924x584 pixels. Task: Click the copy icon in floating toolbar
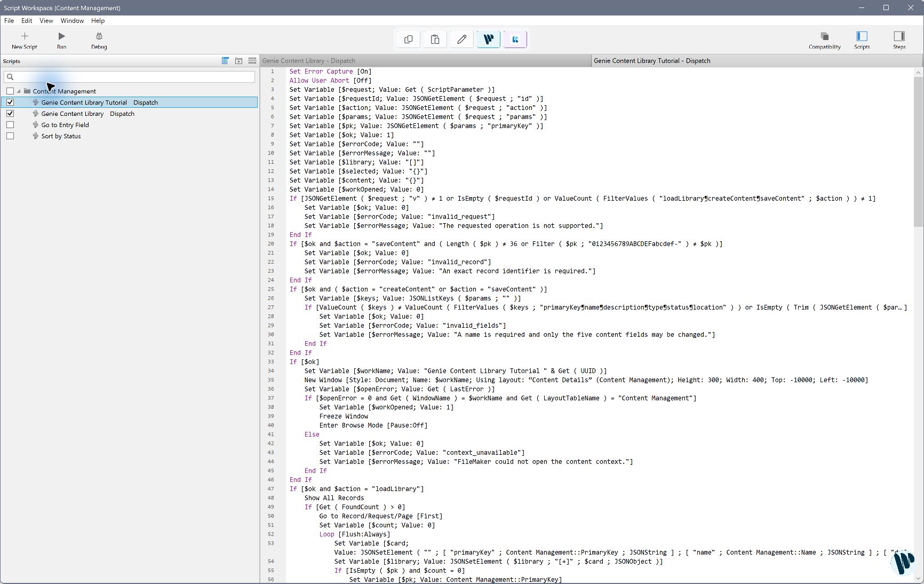point(409,40)
